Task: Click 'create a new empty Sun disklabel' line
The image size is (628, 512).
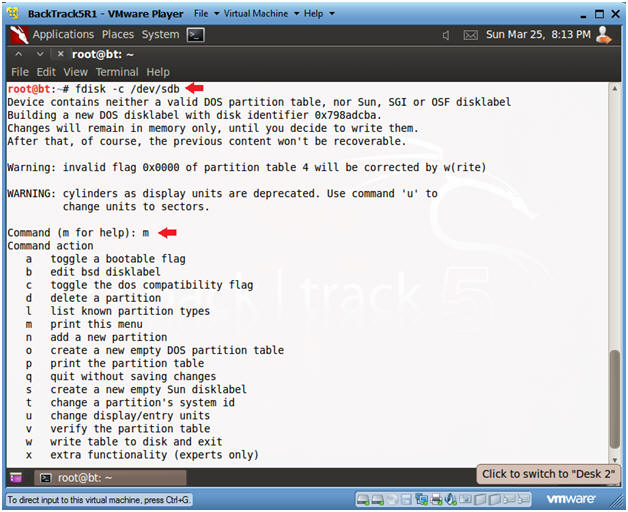Action: coord(148,389)
